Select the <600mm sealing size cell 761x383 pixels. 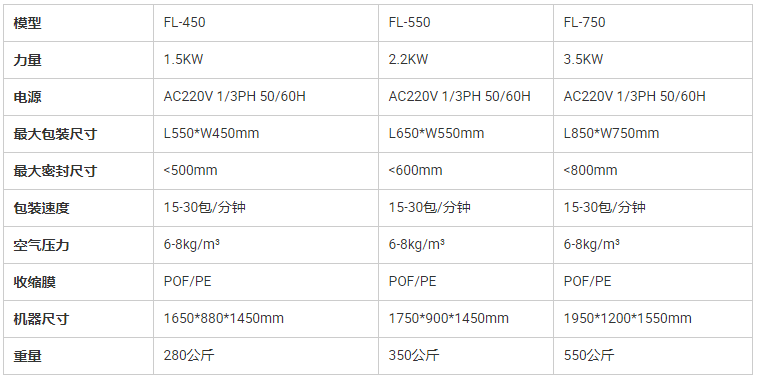point(466,171)
